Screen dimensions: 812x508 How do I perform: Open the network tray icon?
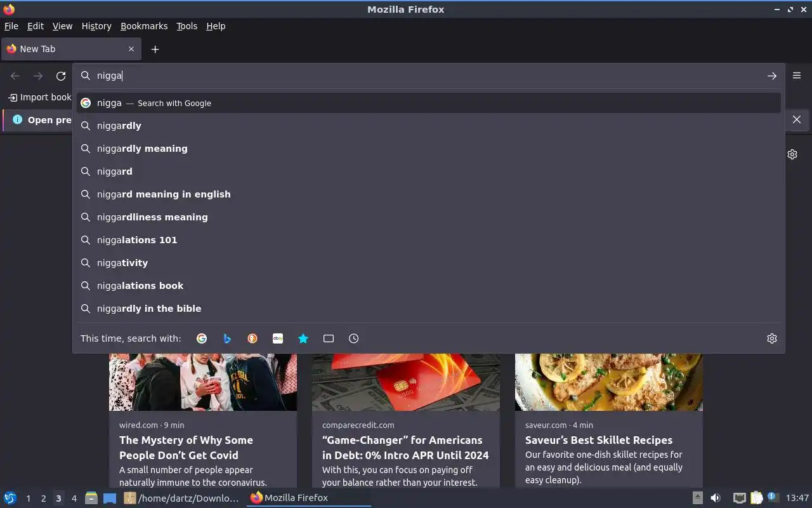click(739, 498)
